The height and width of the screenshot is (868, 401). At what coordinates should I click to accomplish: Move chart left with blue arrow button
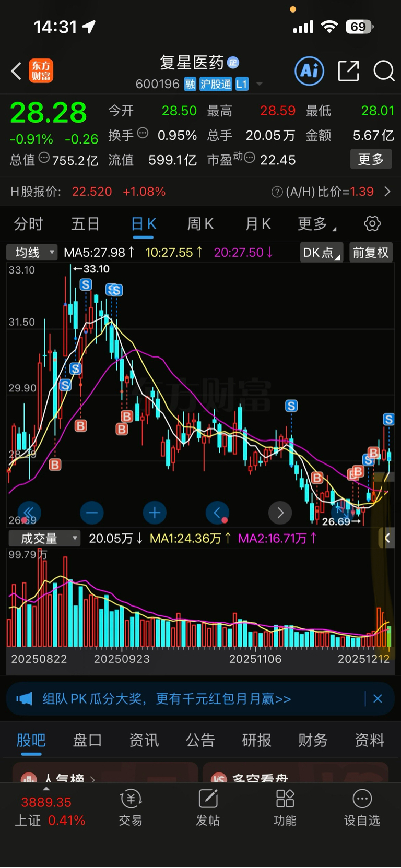[x=218, y=513]
